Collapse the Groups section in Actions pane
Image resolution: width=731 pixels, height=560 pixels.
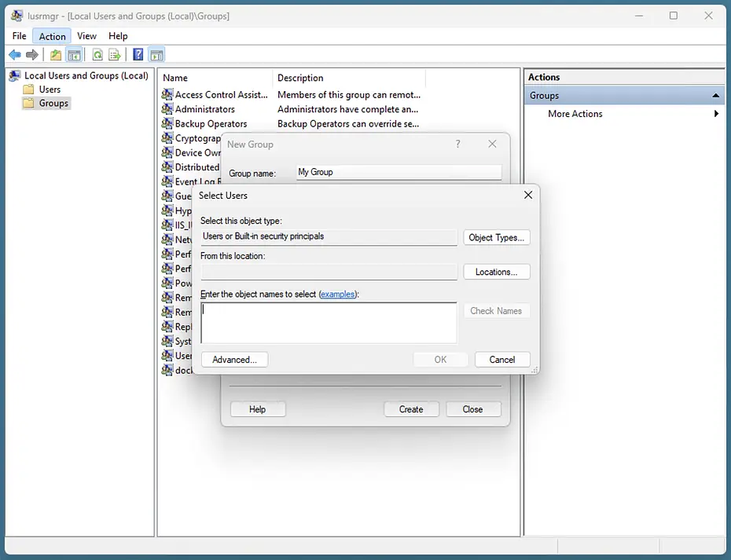pyautogui.click(x=715, y=96)
